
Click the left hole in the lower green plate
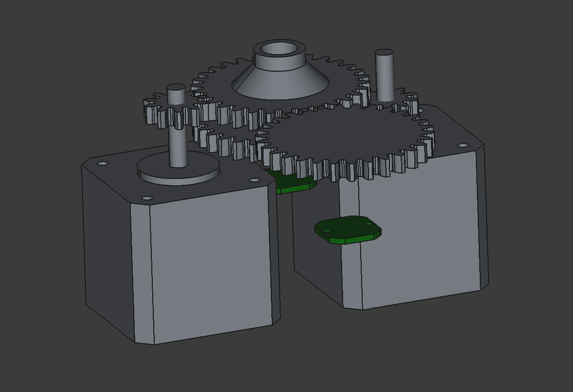click(x=327, y=231)
